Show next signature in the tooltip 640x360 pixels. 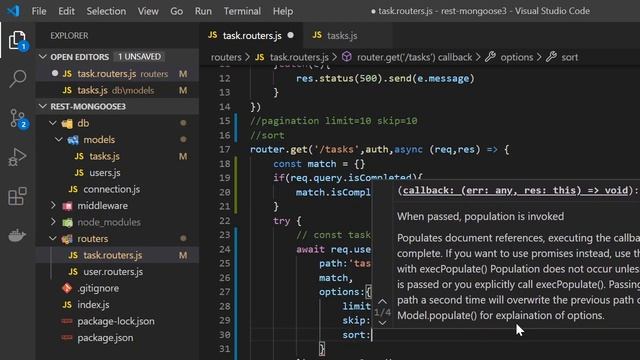click(382, 323)
